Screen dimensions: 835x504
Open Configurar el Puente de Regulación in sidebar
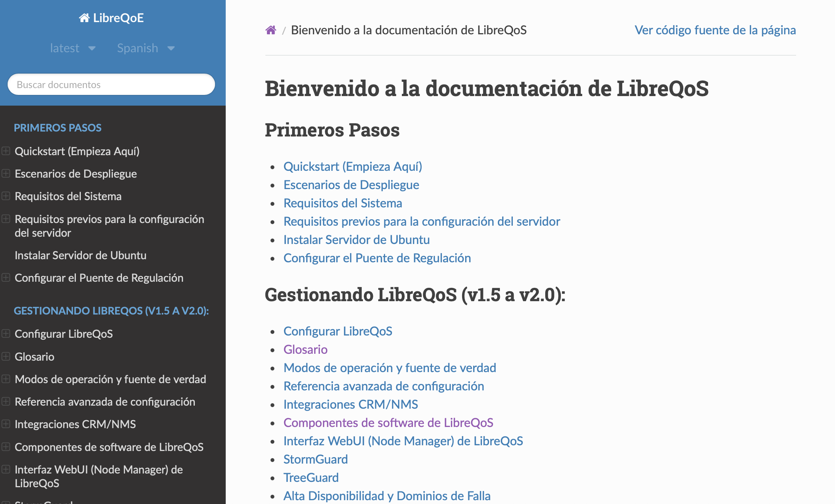(x=99, y=278)
